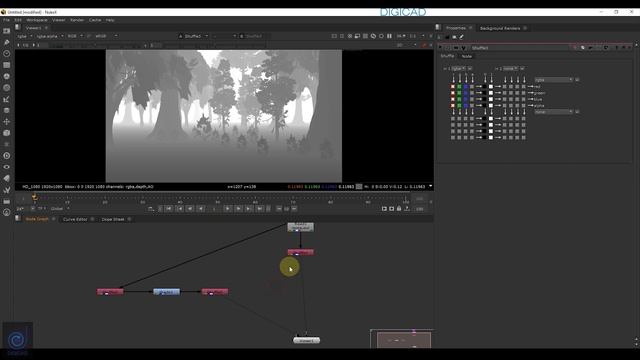Image resolution: width=640 pixels, height=360 pixels.
Task: Click the current frame number field
Action: [x=214, y=209]
